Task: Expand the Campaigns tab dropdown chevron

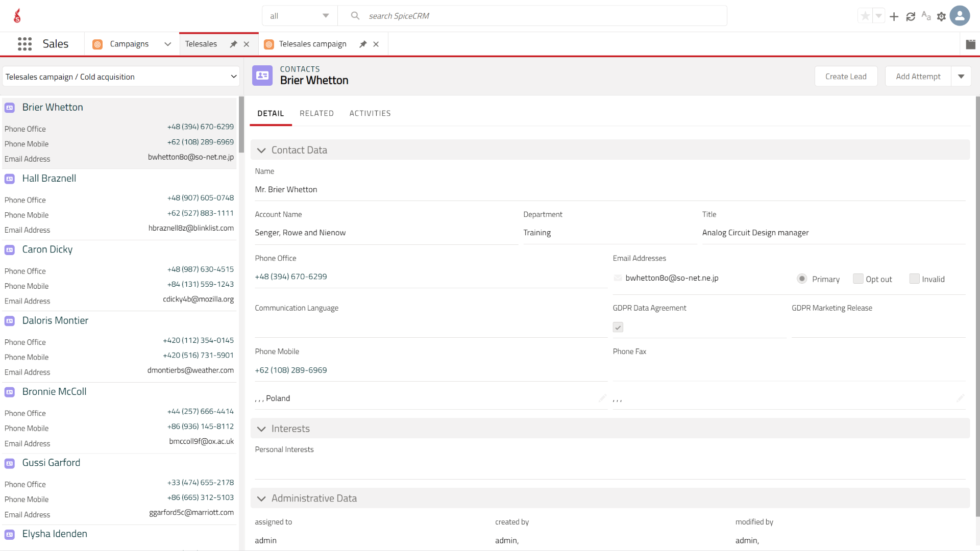Action: click(167, 44)
